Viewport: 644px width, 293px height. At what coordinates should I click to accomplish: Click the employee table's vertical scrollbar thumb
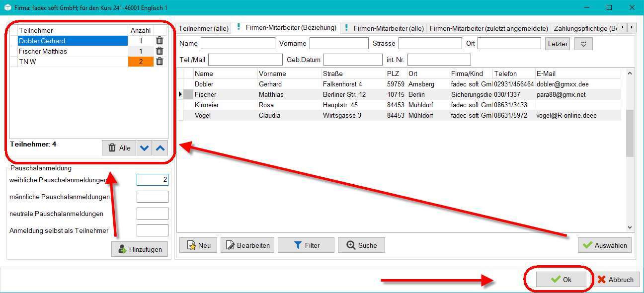coord(630,133)
